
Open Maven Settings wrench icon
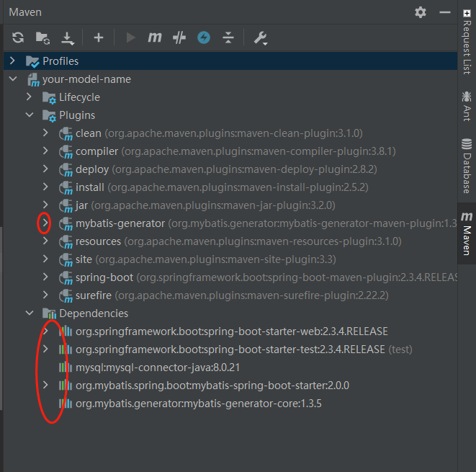click(x=261, y=38)
